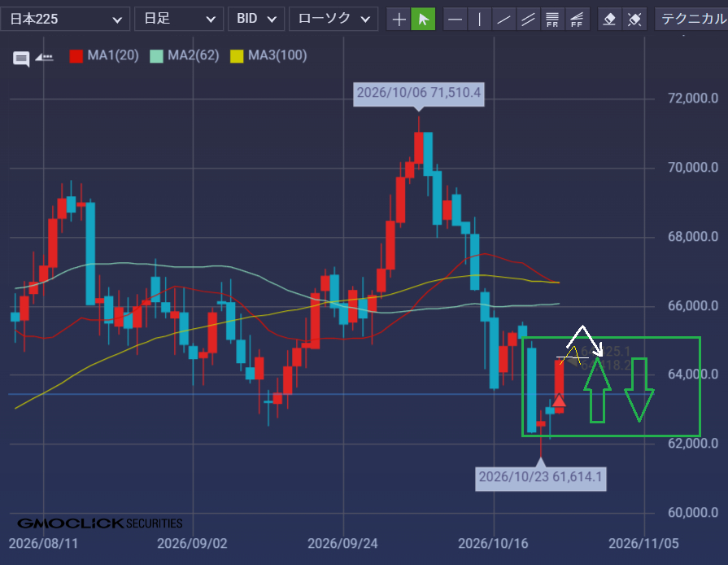The image size is (728, 565).
Task: Click the 68,000.0 price axis label
Action: (x=693, y=236)
